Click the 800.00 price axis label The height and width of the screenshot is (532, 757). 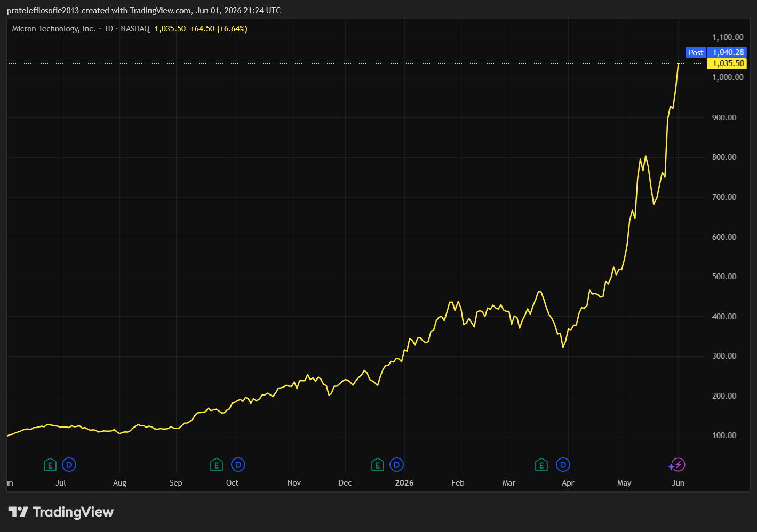point(724,157)
